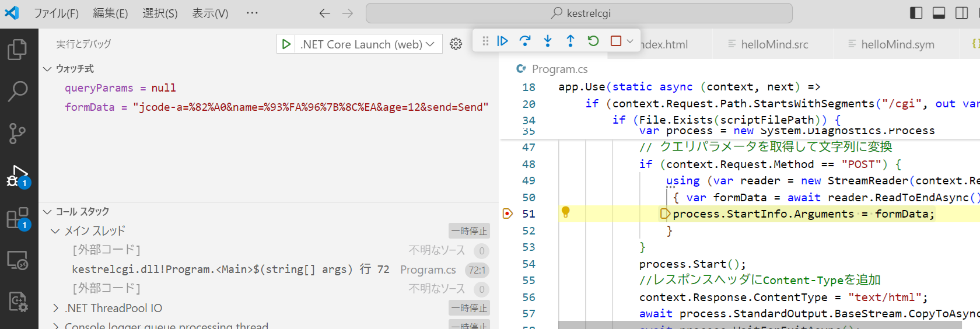Click line number 48 in the gutter

tap(528, 164)
